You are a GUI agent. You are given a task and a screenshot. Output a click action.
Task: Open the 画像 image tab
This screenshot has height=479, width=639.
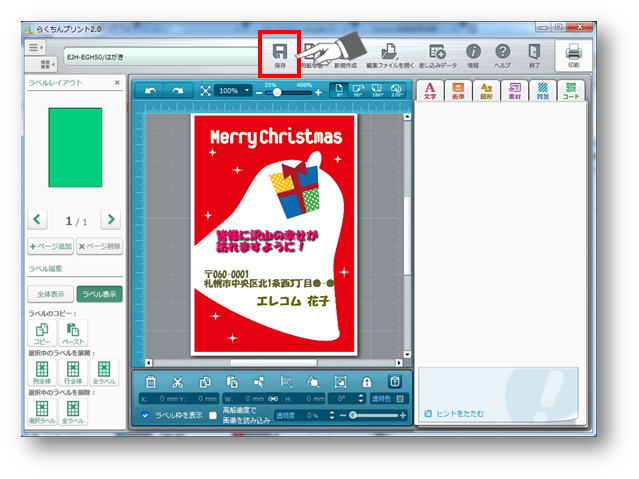458,91
